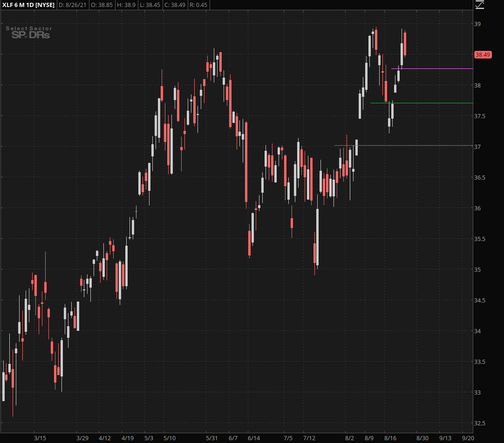Click the range value R: 0.45
The height and width of the screenshot is (443, 504).
tap(198, 5)
